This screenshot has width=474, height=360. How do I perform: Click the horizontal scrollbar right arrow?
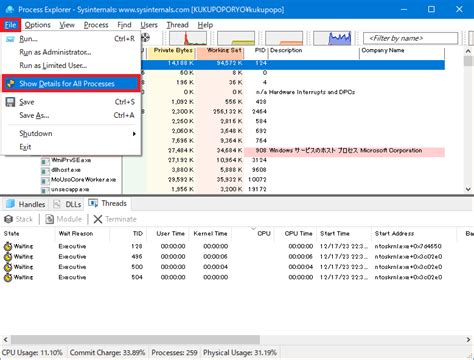[468, 340]
